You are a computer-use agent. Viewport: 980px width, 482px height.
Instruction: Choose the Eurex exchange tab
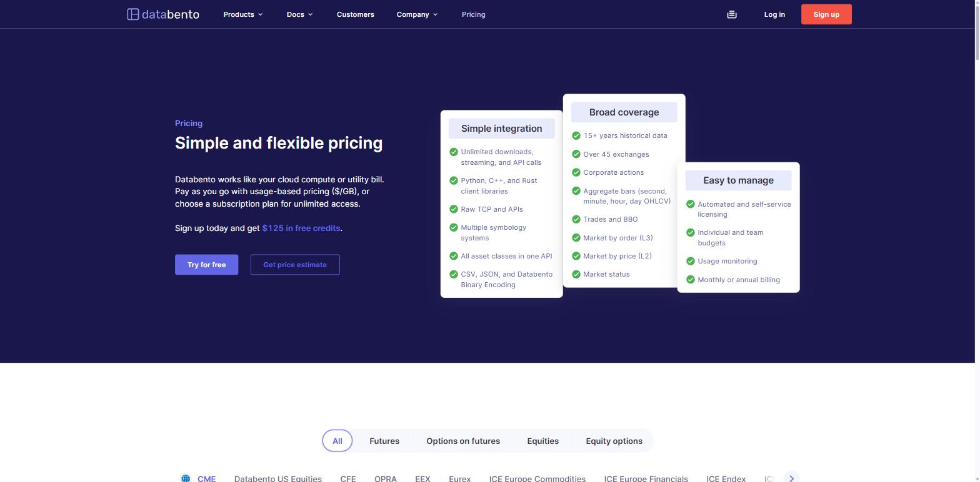point(459,479)
